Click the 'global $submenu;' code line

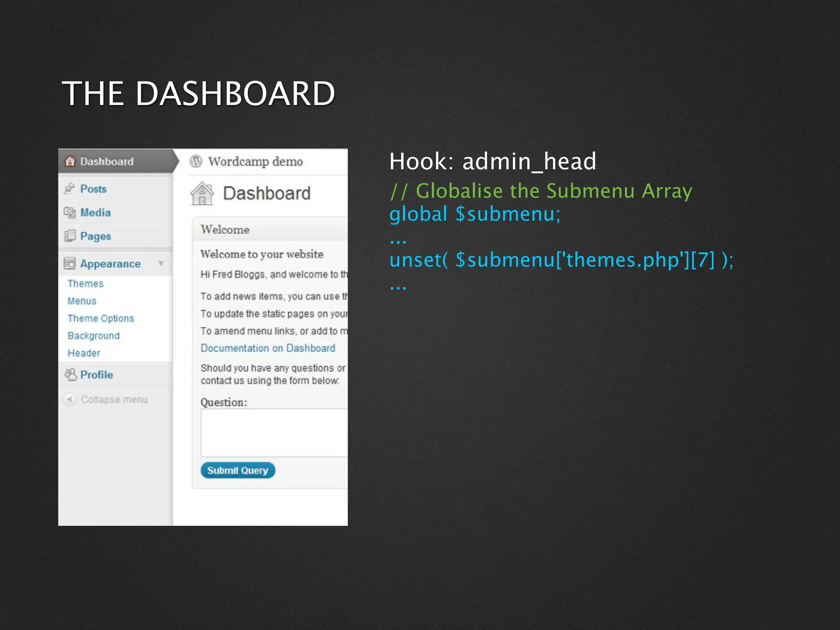tap(475, 215)
